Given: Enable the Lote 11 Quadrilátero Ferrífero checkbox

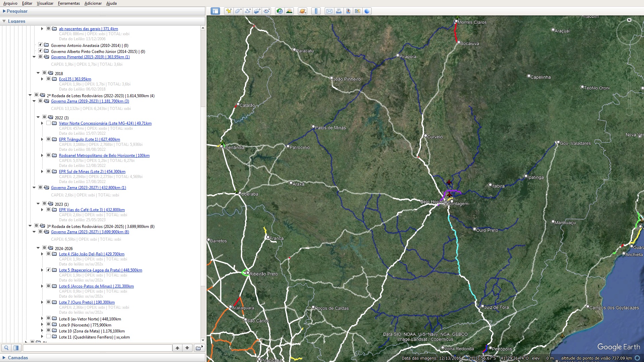Looking at the screenshot, I should pyautogui.click(x=49, y=336).
